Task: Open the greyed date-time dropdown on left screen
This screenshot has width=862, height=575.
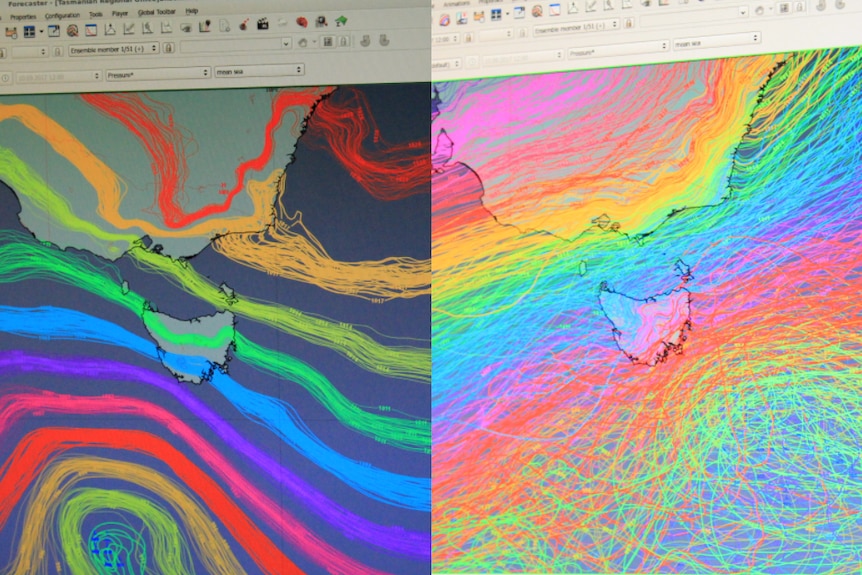Action: point(58,76)
